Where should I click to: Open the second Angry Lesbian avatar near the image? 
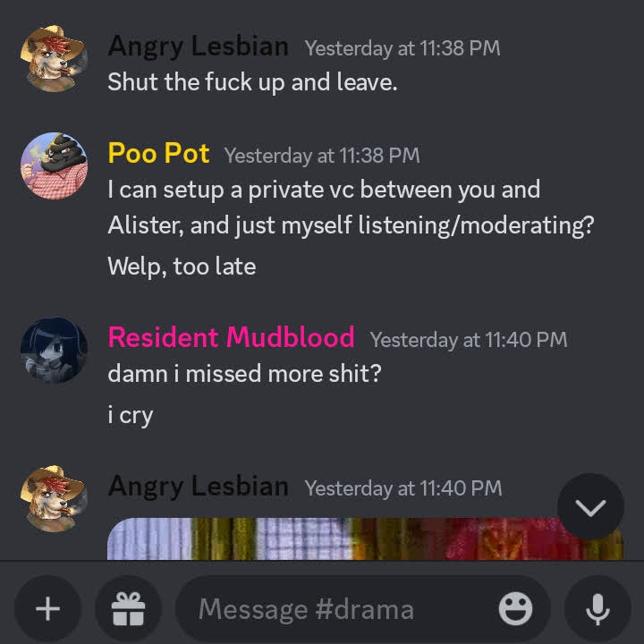click(55, 498)
